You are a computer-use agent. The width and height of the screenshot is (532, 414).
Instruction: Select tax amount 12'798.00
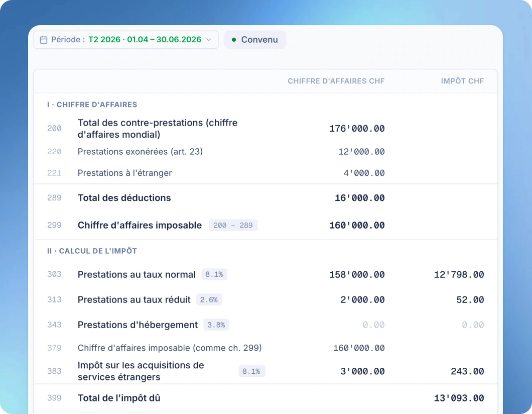459,275
